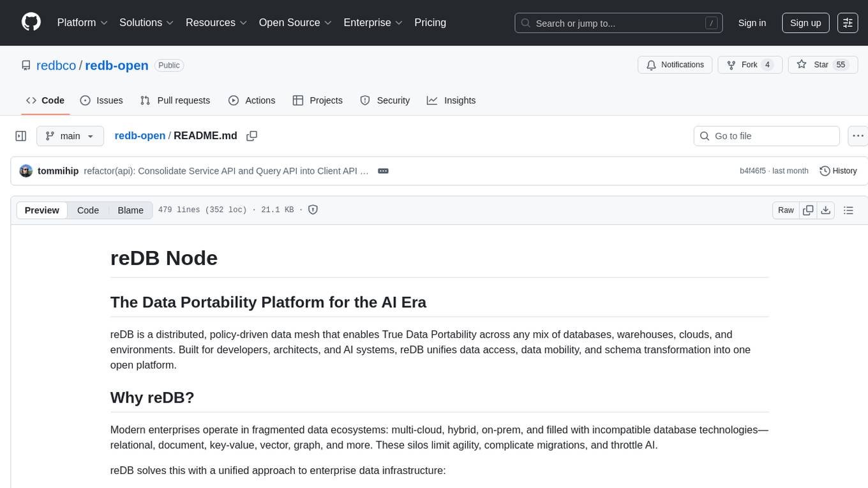Open the Pull requests tab
Viewport: 868px width, 488px height.
click(175, 100)
